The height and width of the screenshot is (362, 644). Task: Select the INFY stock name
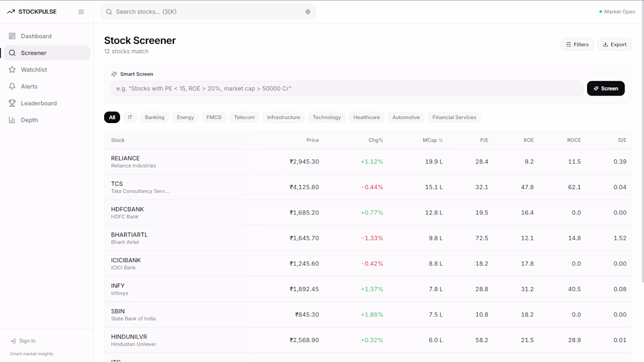point(118,286)
